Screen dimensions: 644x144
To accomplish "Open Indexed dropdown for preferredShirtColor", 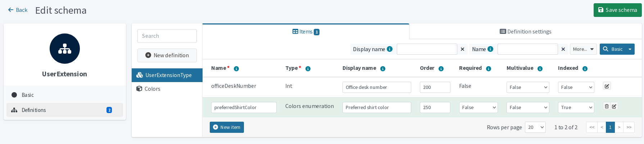I will point(576,107).
